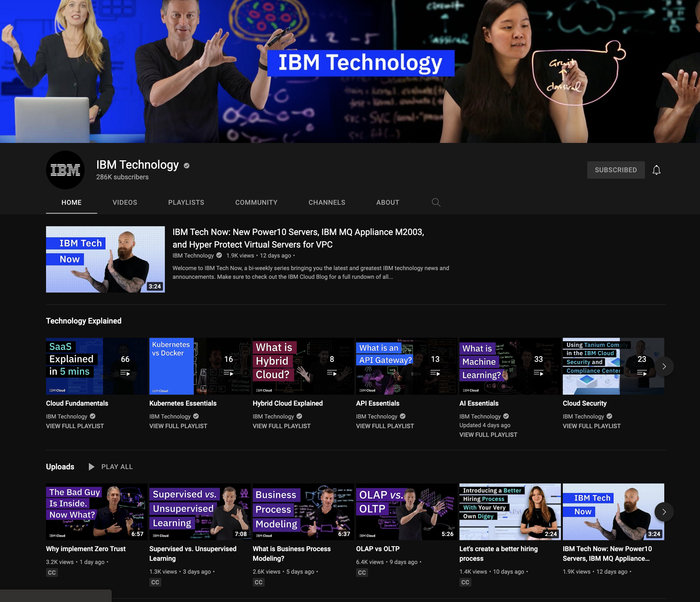The width and height of the screenshot is (700, 602).
Task: Play the OLAP vs OLTP video thumbnail
Action: 407,512
